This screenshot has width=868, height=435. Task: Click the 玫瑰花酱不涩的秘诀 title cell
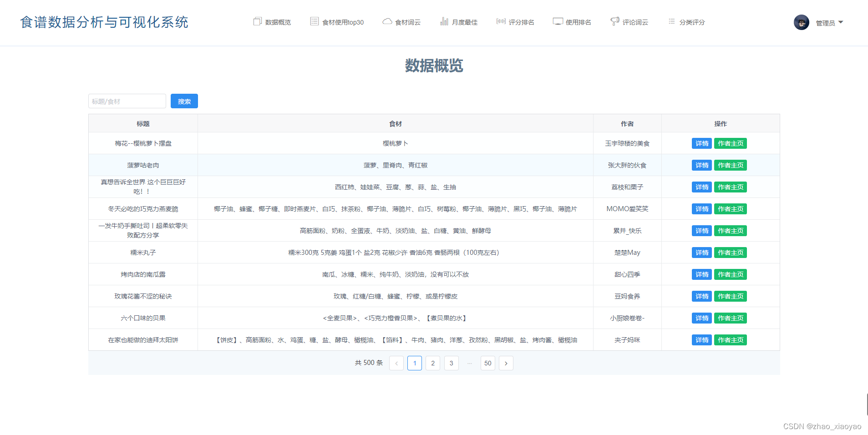[x=143, y=296]
